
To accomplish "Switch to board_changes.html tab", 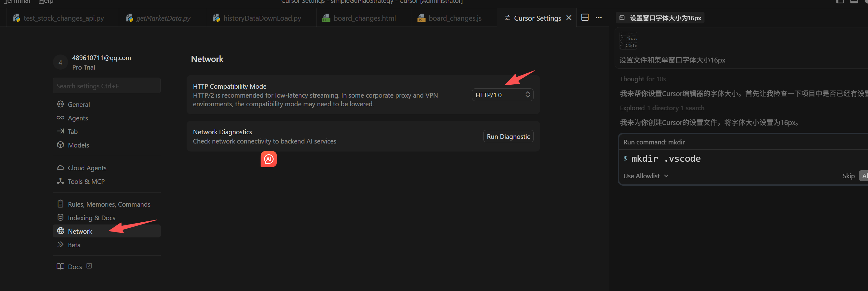I will (364, 18).
